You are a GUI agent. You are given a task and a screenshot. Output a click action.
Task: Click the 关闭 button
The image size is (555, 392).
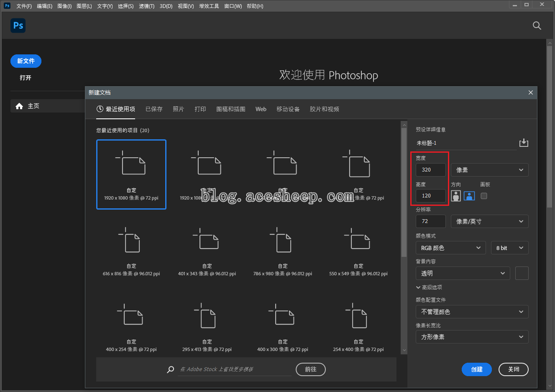tap(514, 369)
